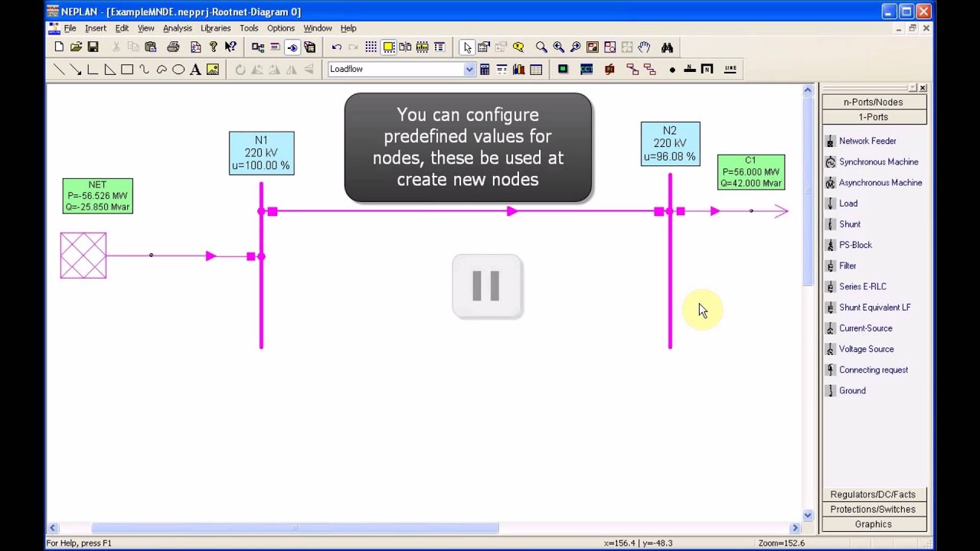Select the Voltage Source element
The image size is (980, 551).
coord(866,349)
